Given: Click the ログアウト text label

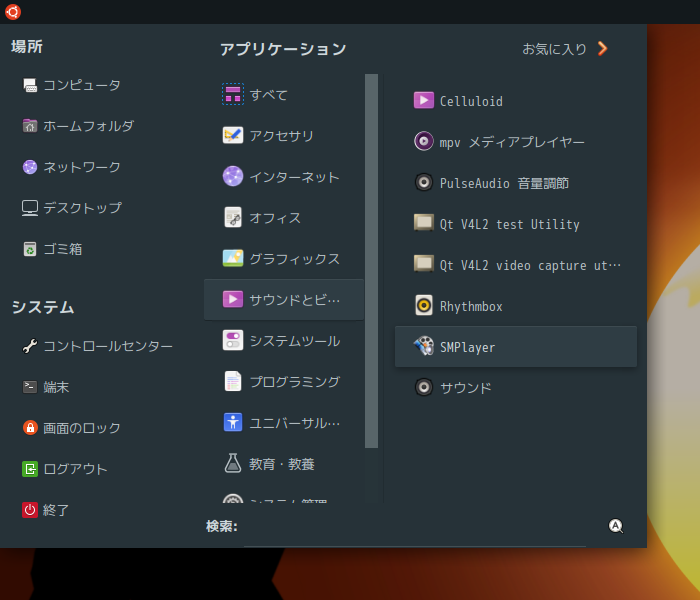Looking at the screenshot, I should click(75, 469).
